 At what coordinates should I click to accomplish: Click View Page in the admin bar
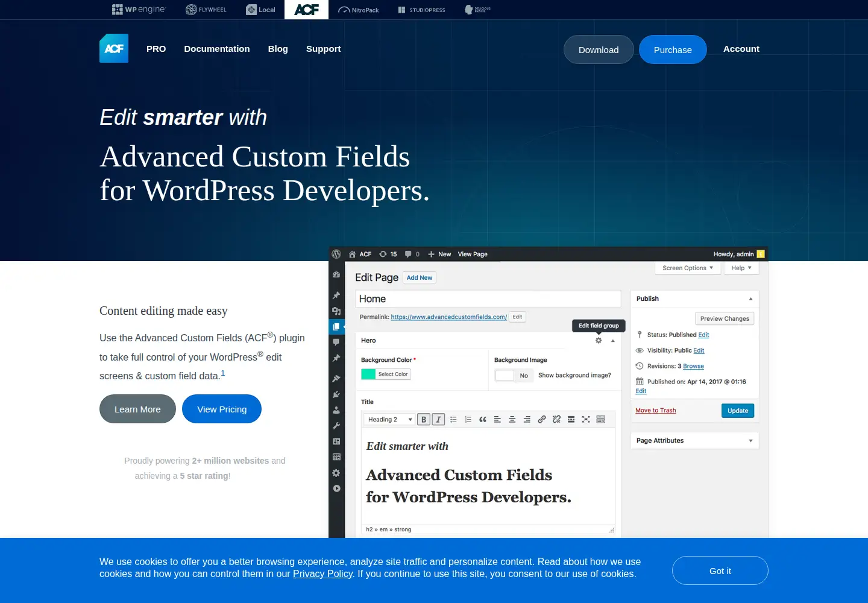(473, 254)
